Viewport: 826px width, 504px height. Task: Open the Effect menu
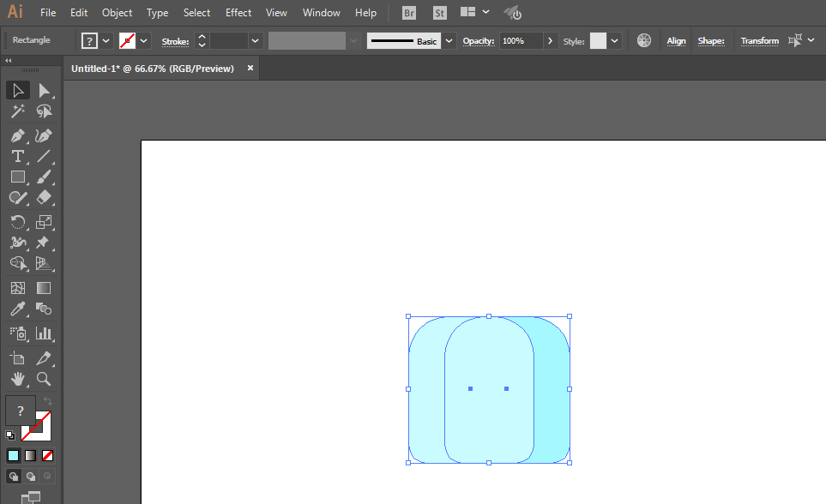click(x=238, y=13)
